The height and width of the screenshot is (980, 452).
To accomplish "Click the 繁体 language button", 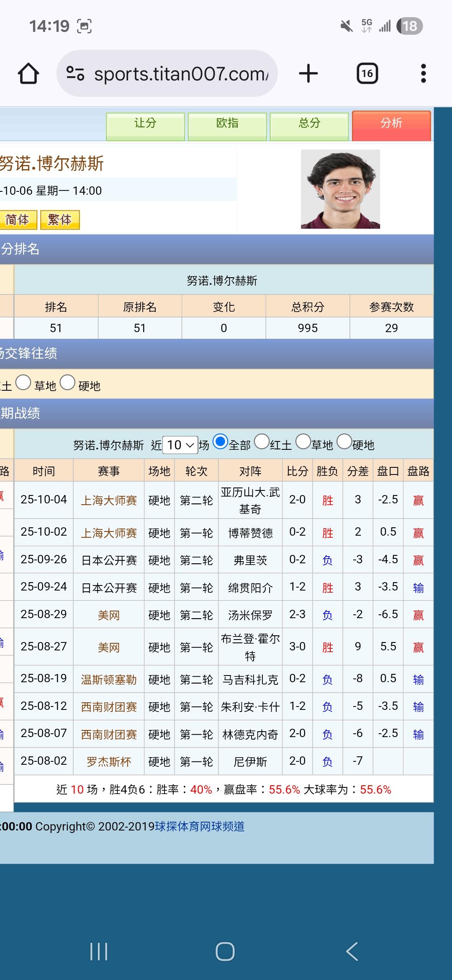I will [60, 220].
